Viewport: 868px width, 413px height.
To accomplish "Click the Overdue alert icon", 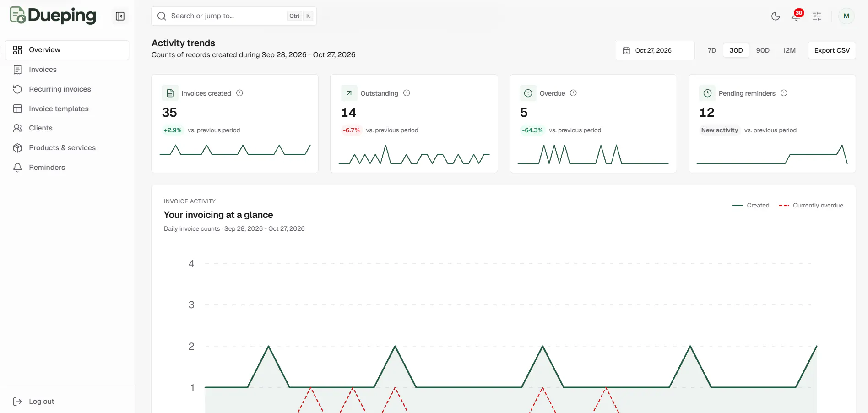I will click(528, 93).
